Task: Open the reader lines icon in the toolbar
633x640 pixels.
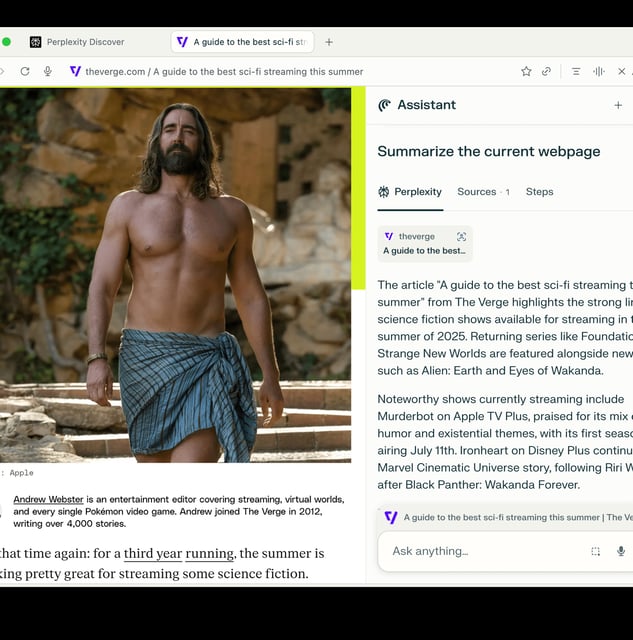Action: coord(576,71)
